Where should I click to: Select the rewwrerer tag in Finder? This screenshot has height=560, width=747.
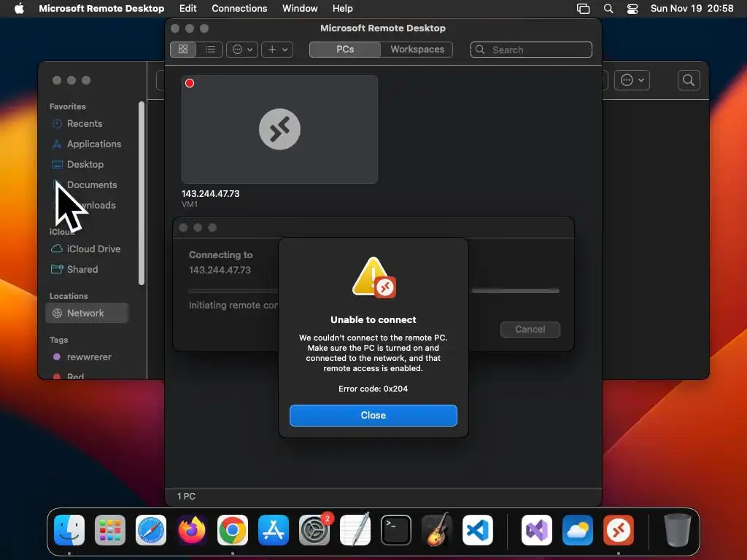tap(88, 357)
